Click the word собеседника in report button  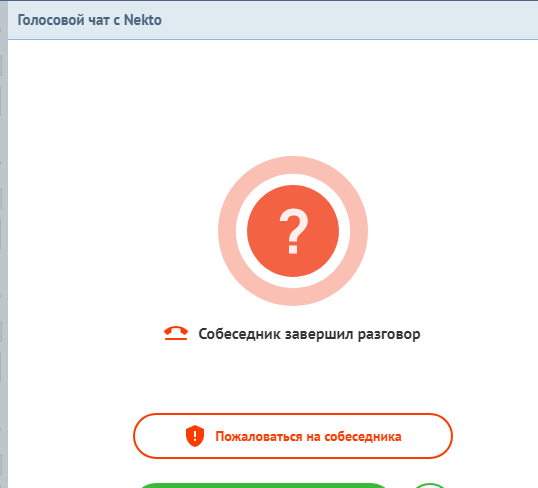363,437
